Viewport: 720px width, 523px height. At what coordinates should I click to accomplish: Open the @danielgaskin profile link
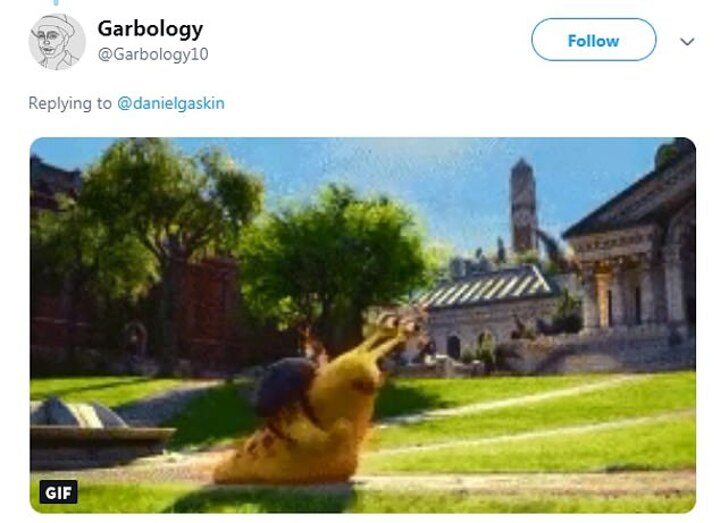171,103
